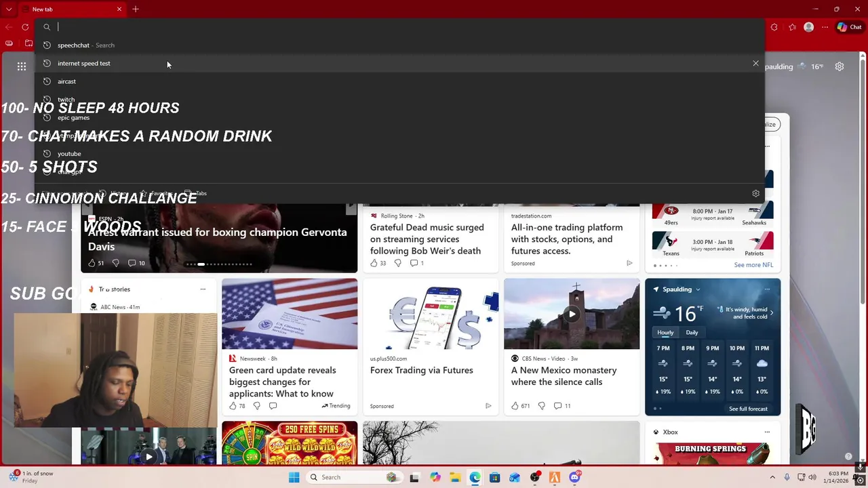This screenshot has width=868, height=488.
Task: Dislike the Grateful Dead article
Action: pos(397,263)
